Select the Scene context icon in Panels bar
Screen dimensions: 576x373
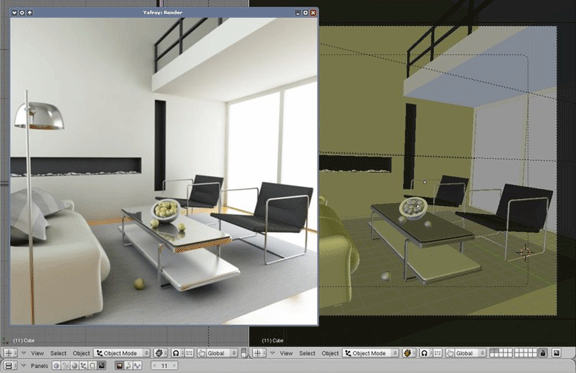101,366
